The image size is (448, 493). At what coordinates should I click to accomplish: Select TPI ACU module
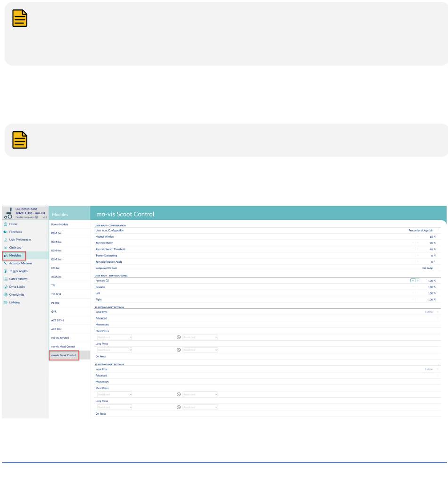pyautogui.click(x=69, y=294)
